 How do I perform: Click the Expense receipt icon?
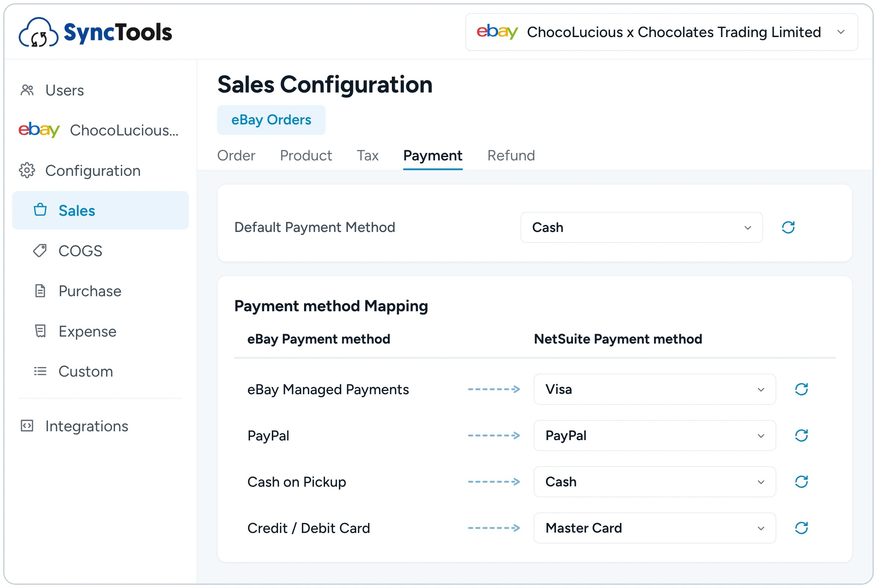pos(40,331)
